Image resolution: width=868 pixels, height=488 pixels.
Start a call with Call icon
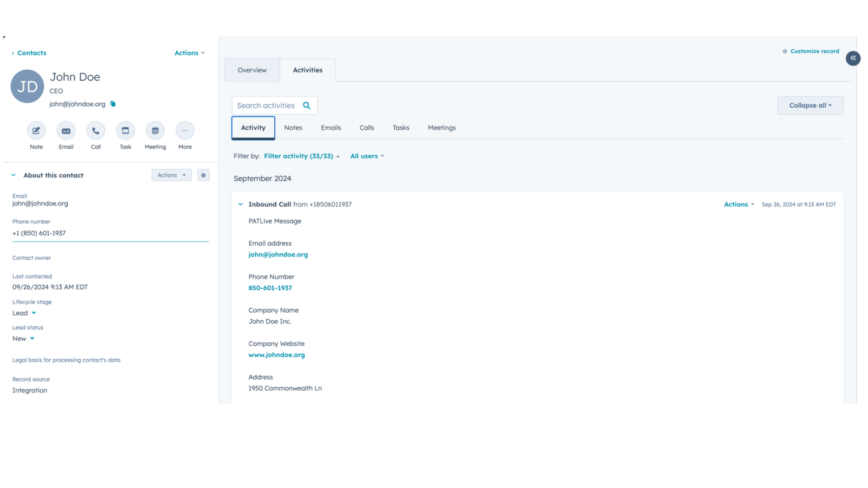(x=96, y=131)
